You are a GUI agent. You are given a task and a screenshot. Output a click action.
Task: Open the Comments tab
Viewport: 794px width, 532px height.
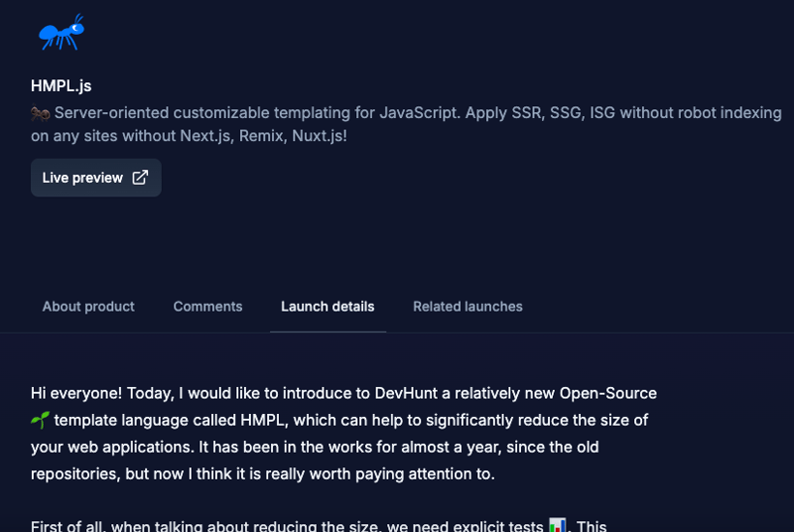207,307
